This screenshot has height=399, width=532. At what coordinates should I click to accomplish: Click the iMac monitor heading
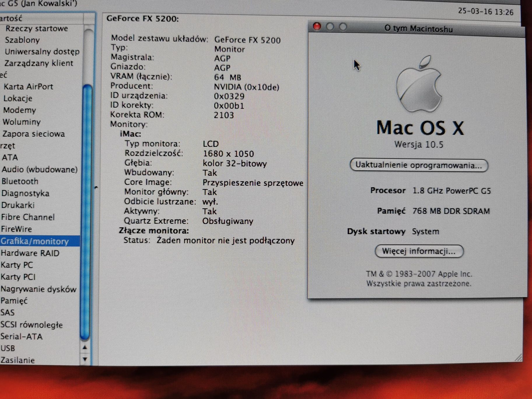point(130,134)
